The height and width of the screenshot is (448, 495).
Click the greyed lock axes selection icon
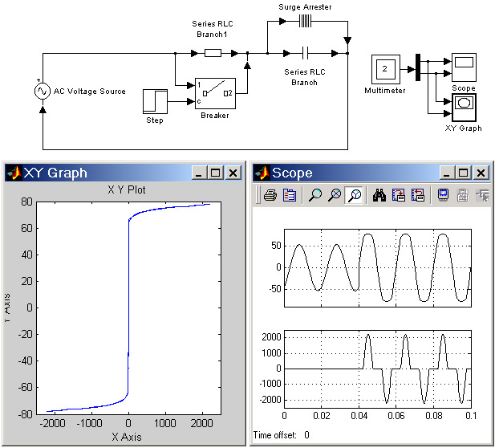(462, 195)
